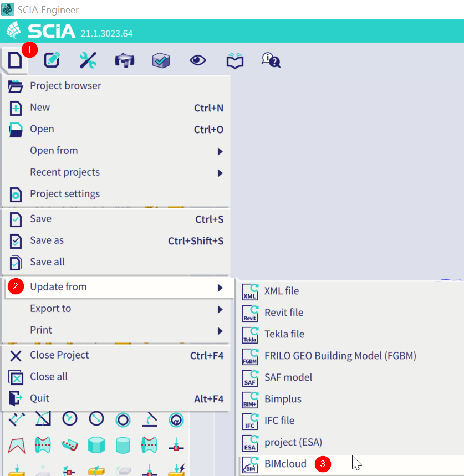Expand the Print submenu arrow
464x476 pixels.
pyautogui.click(x=220, y=331)
